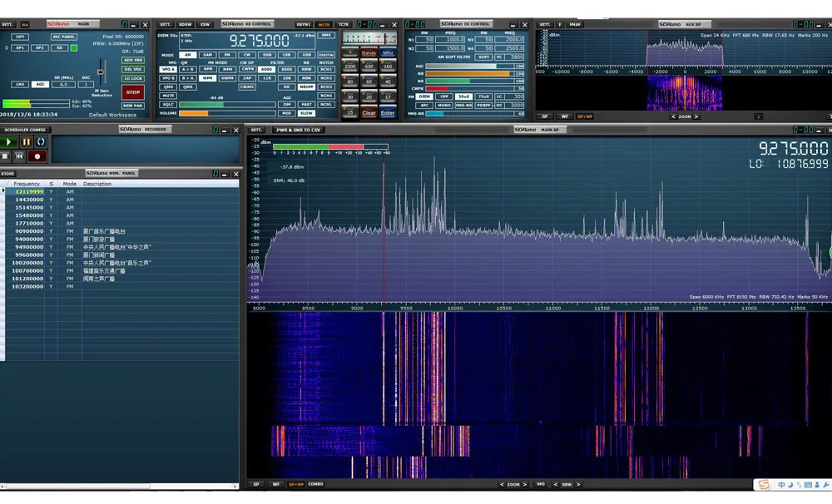Image resolution: width=832 pixels, height=504 pixels.
Task: Switch main spectrum to WF view
Action: (x=275, y=484)
